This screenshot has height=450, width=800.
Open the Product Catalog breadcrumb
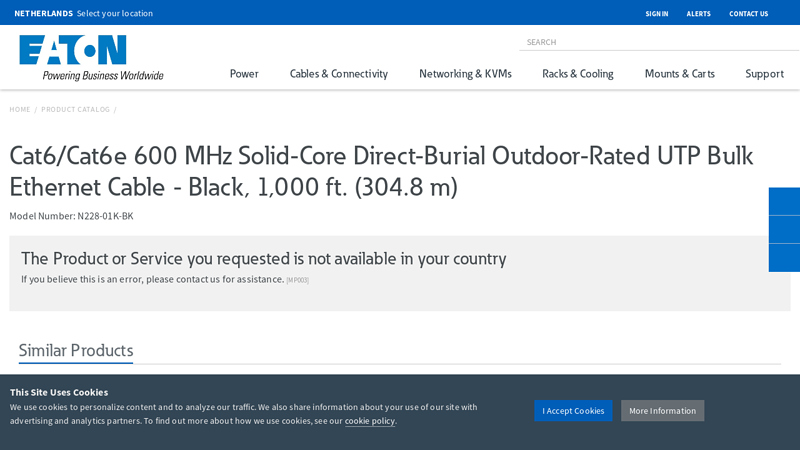[75, 109]
